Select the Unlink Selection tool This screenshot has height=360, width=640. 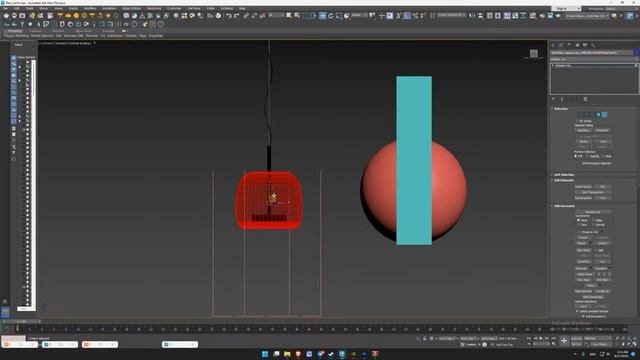coord(254,16)
